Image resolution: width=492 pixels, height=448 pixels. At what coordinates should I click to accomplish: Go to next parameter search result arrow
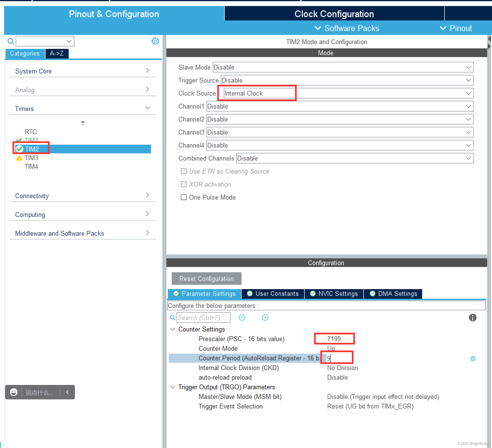tap(265, 318)
